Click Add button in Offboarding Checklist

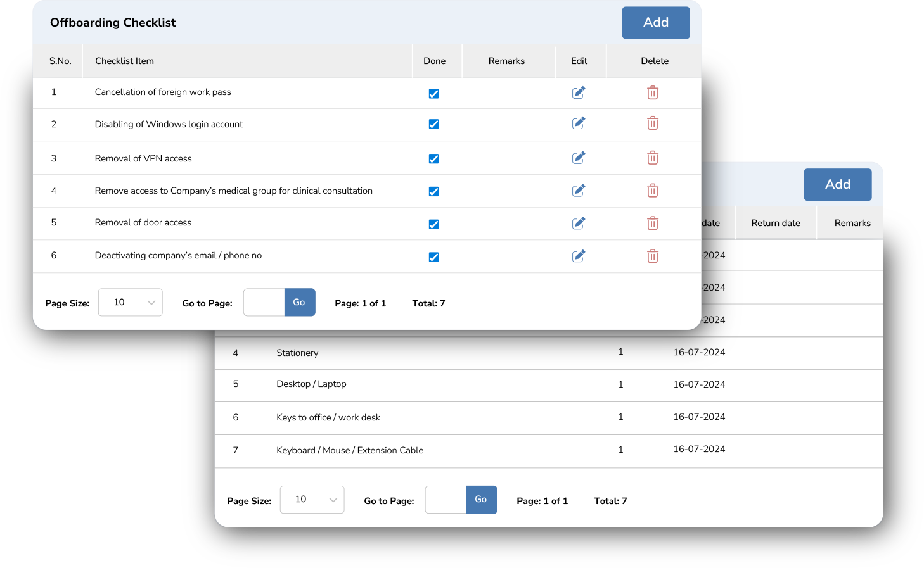click(x=655, y=23)
